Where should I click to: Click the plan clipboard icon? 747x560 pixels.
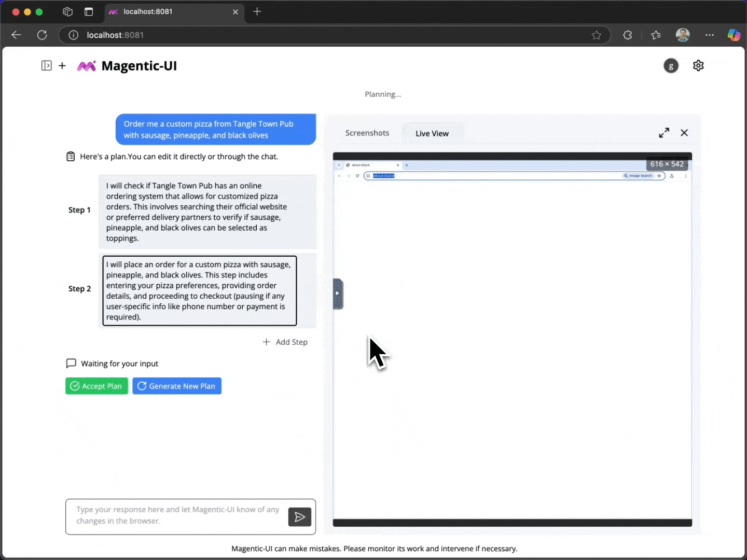point(71,156)
